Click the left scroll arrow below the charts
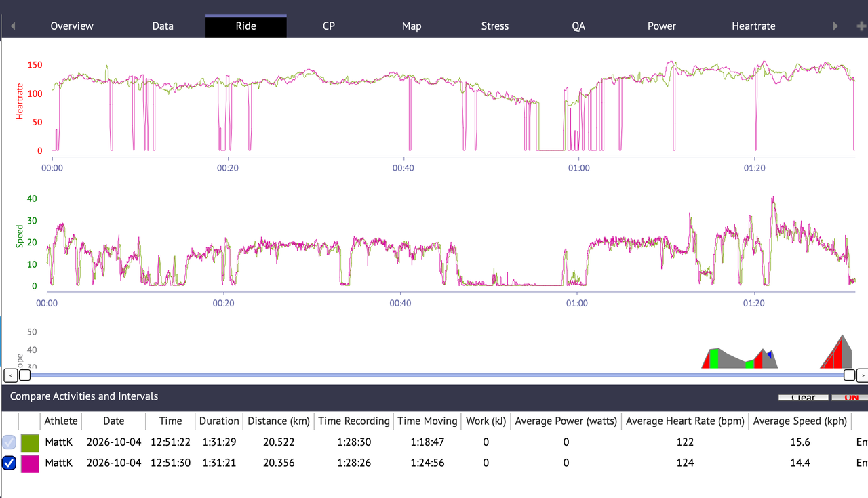Viewport: 868px width, 498px height. point(10,375)
